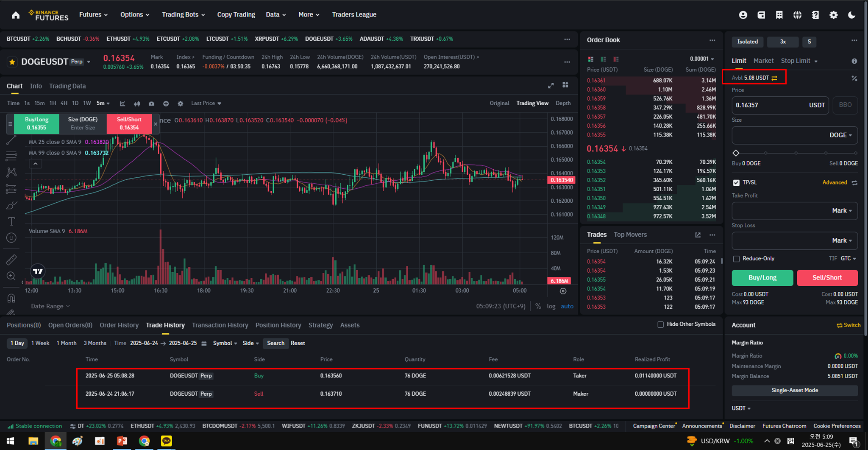Open the Last Price dropdown

pos(206,103)
